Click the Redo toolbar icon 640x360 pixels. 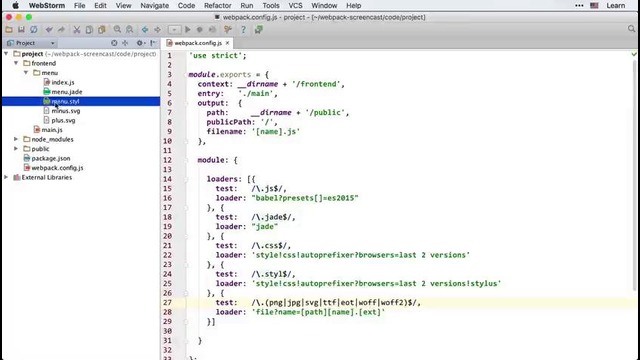61,30
